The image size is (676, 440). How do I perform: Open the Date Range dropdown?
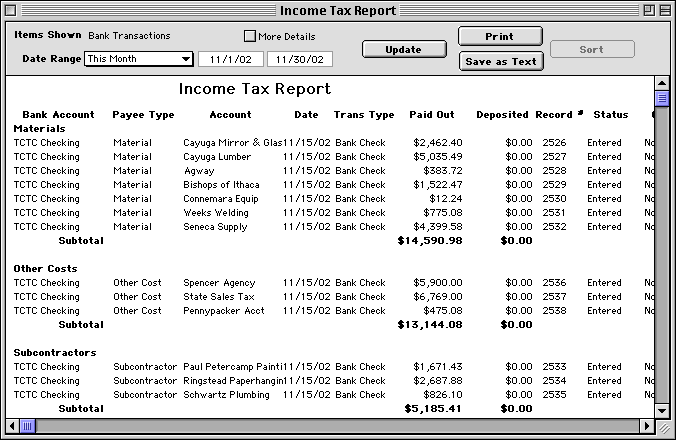(x=138, y=59)
